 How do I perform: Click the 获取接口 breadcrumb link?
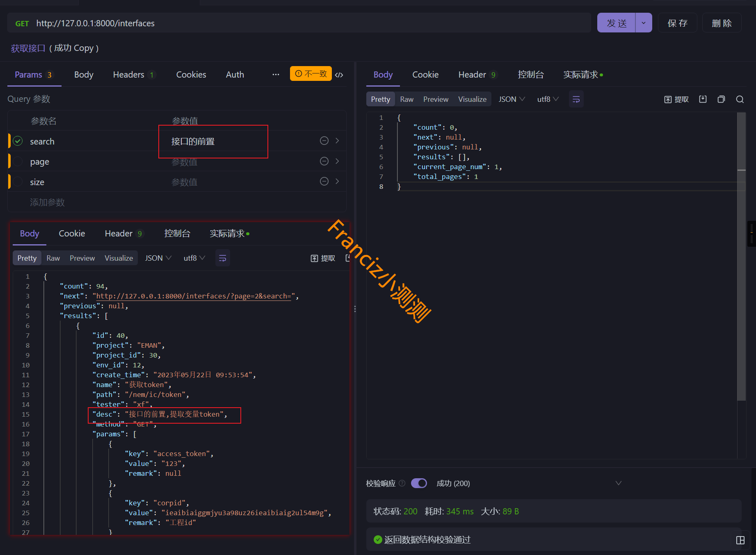(x=28, y=48)
